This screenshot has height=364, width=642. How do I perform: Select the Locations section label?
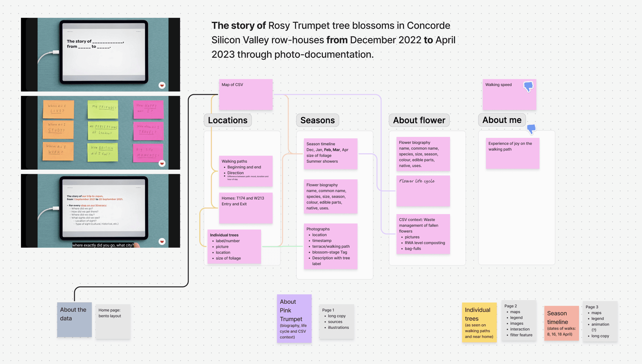coord(228,120)
